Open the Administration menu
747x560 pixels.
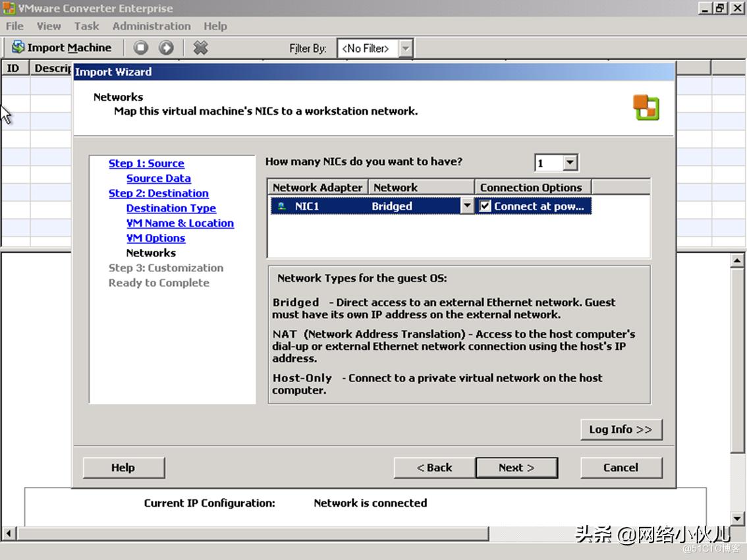pos(152,26)
